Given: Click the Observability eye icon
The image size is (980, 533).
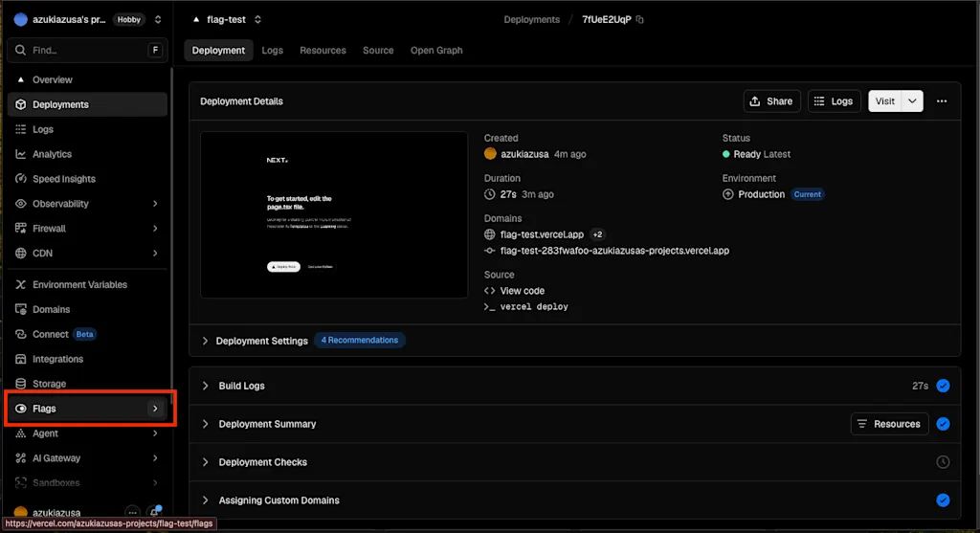Looking at the screenshot, I should (x=21, y=204).
